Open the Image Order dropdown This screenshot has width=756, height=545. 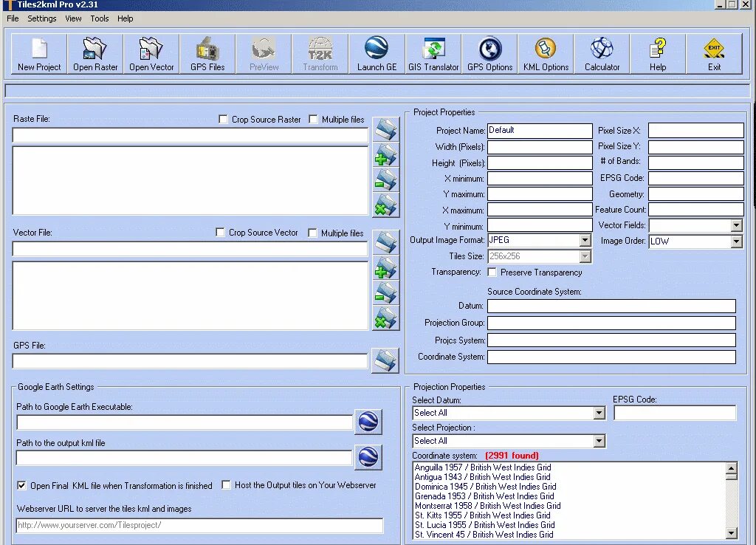tap(736, 241)
